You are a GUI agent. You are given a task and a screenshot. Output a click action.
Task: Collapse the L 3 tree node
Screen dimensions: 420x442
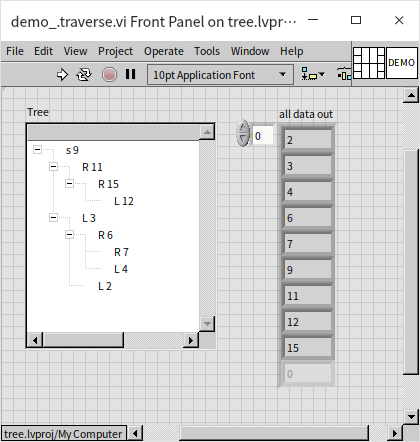[53, 218]
